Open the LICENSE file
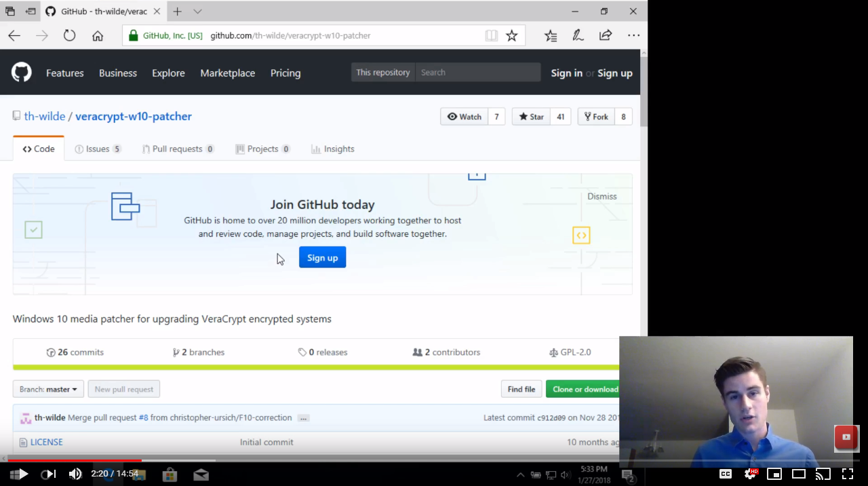 (47, 442)
